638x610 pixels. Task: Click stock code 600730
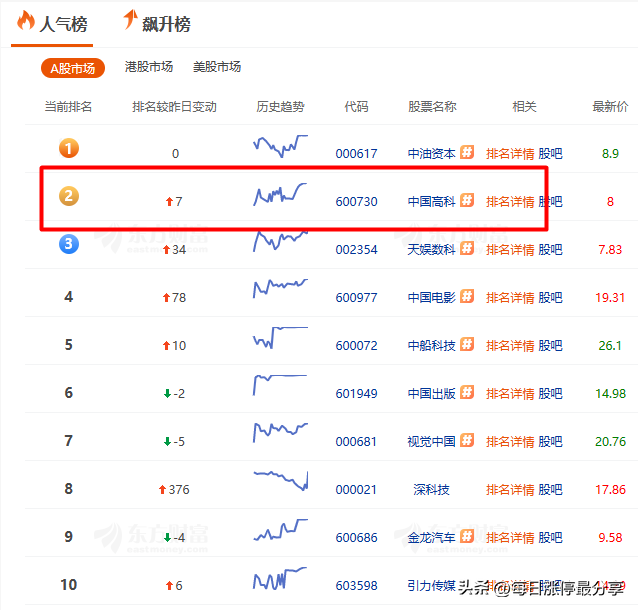coord(356,202)
